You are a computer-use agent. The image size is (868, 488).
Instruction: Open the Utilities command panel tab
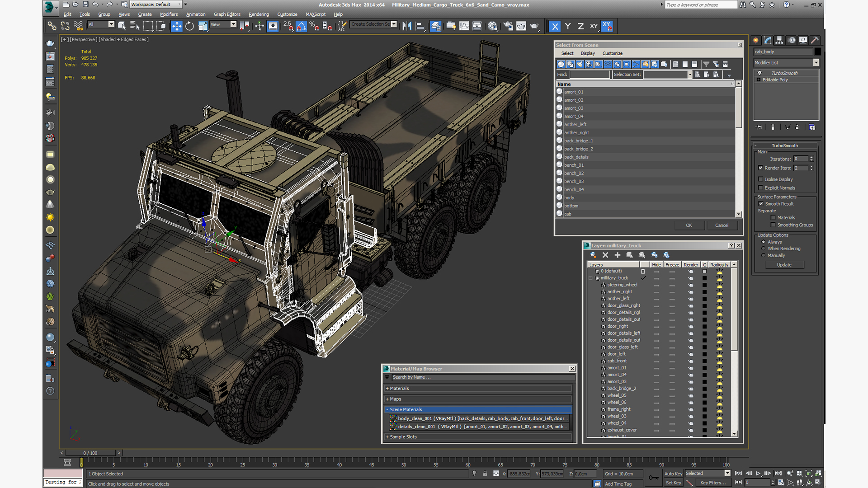[x=814, y=40]
